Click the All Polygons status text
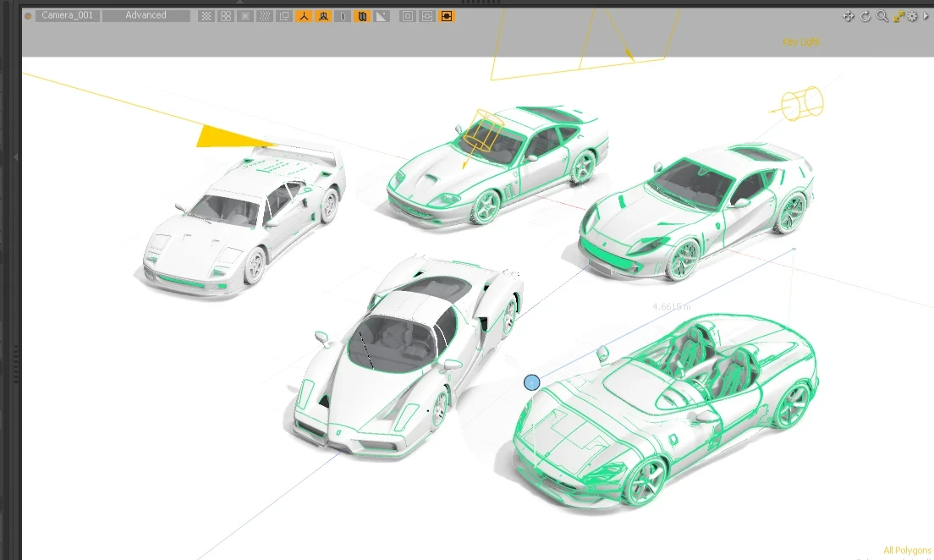 (x=907, y=551)
